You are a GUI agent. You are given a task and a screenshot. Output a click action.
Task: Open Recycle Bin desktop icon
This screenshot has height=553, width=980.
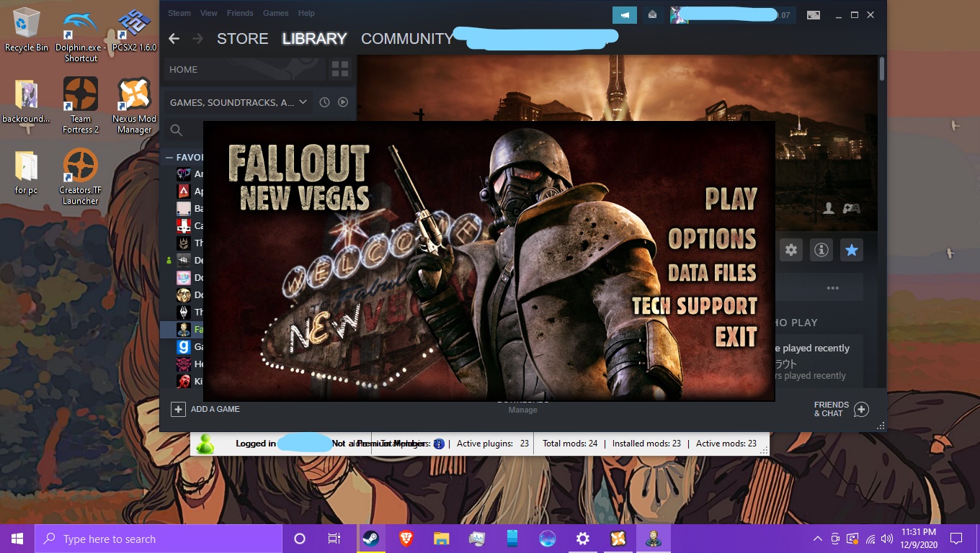pos(27,30)
